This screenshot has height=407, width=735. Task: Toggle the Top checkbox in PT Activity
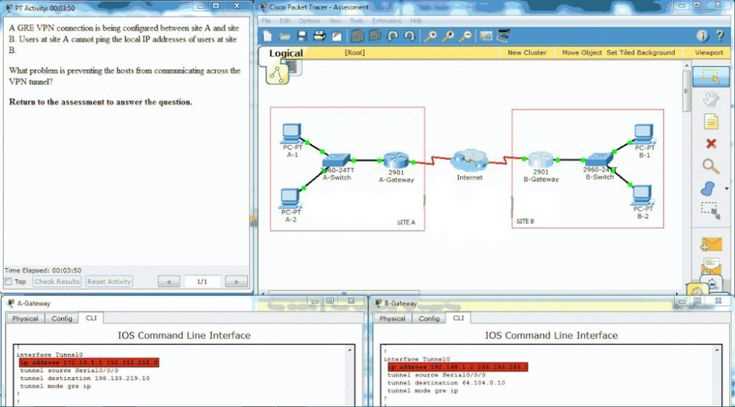pyautogui.click(x=8, y=282)
